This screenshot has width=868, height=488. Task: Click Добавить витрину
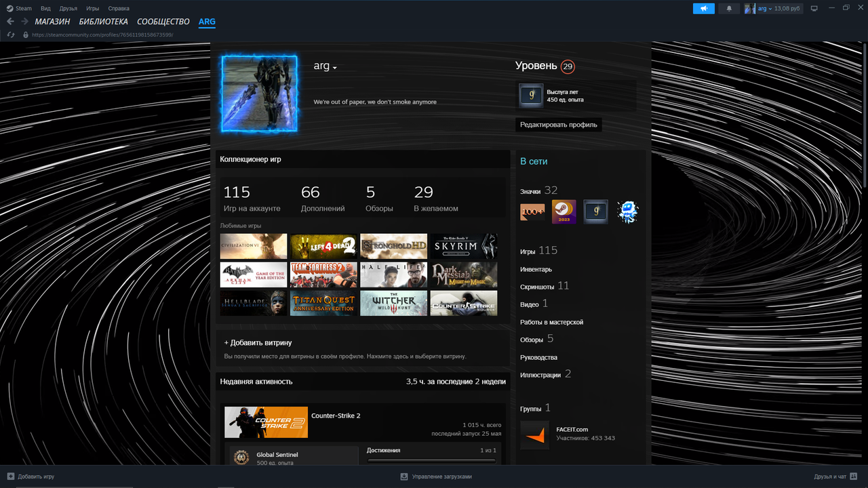[x=258, y=343]
